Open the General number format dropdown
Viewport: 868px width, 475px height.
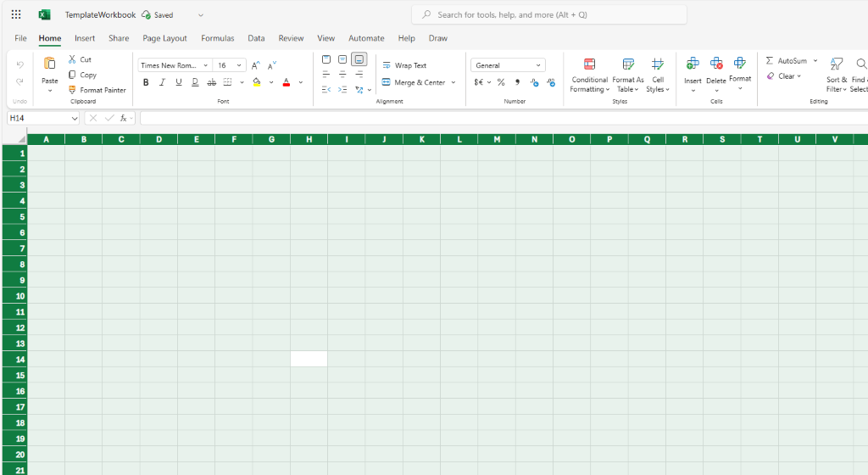point(509,65)
